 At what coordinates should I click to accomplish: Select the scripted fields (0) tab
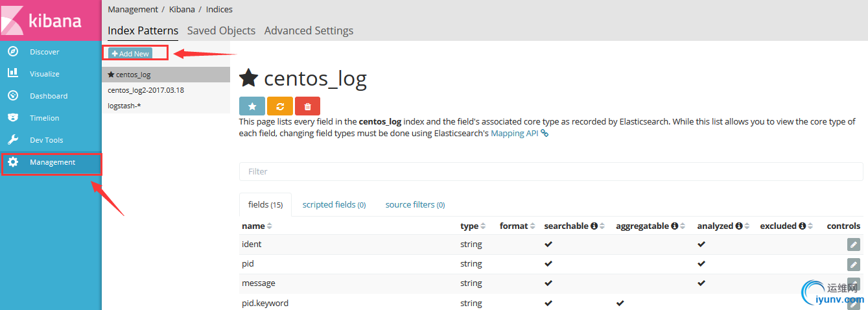click(x=334, y=204)
